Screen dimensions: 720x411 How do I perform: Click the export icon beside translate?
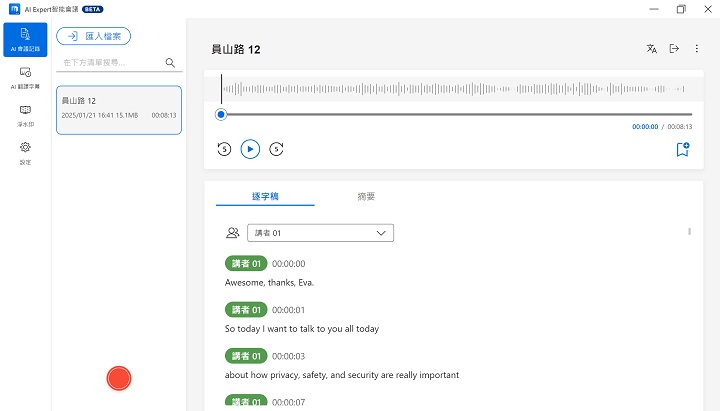point(674,49)
